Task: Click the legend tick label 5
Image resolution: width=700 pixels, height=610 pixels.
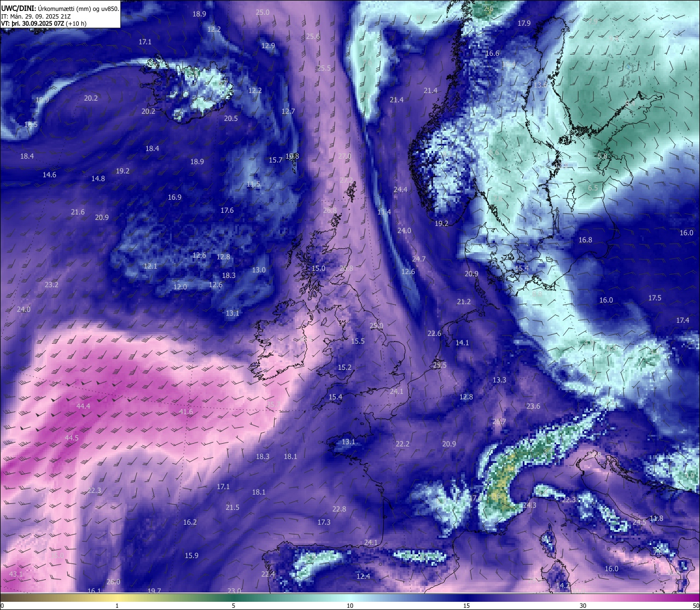Action: (234, 606)
